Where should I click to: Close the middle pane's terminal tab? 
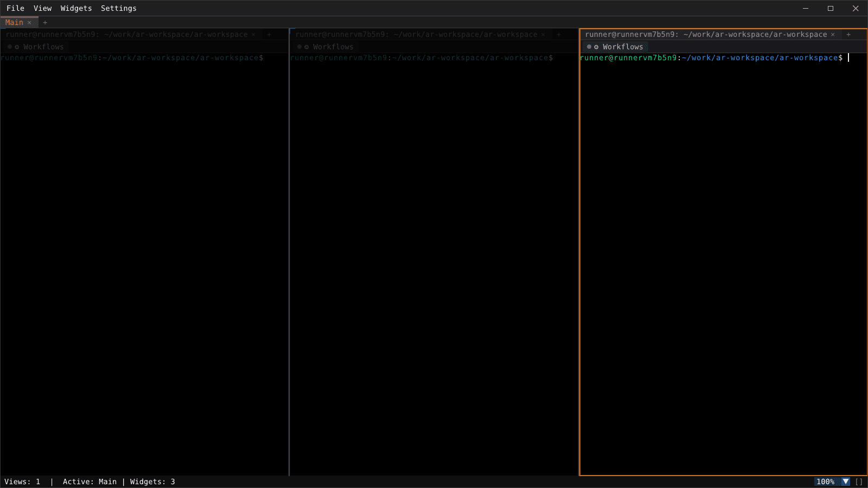click(543, 34)
